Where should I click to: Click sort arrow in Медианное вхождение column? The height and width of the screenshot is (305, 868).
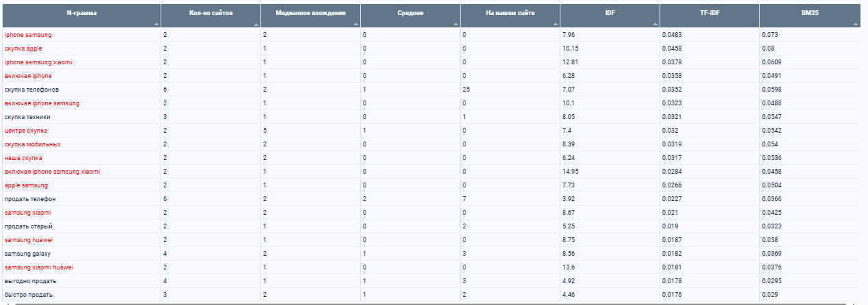coord(355,24)
